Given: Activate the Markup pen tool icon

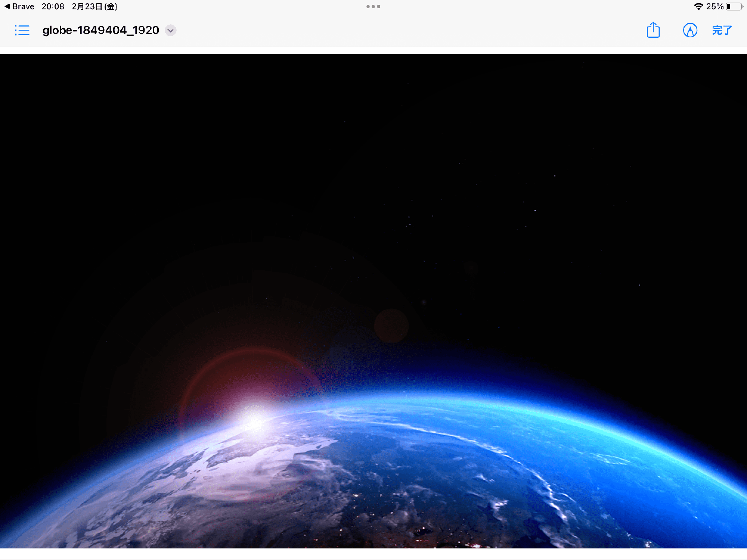Looking at the screenshot, I should pos(690,30).
